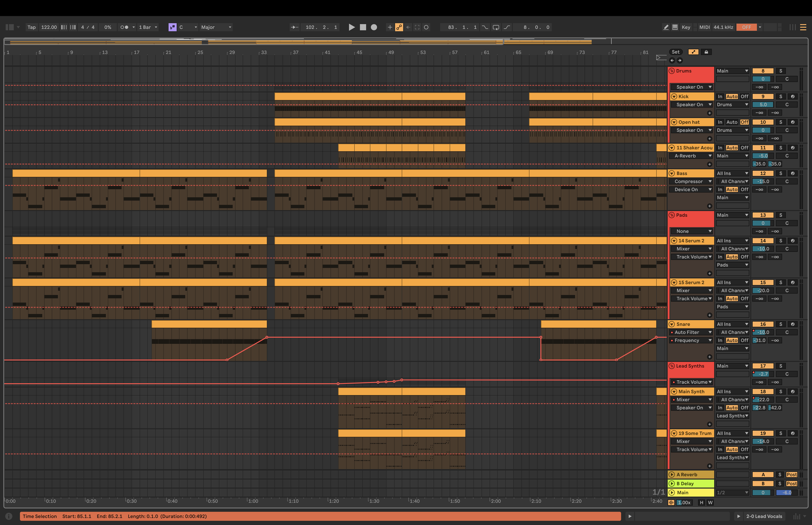The image size is (812, 525).
Task: Open the 1 Bar quantization menu
Action: coord(148,27)
